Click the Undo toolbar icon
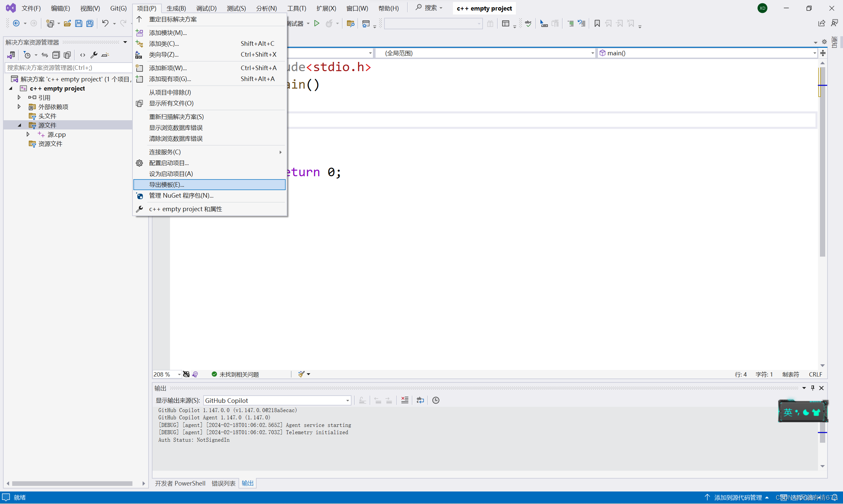 [105, 23]
